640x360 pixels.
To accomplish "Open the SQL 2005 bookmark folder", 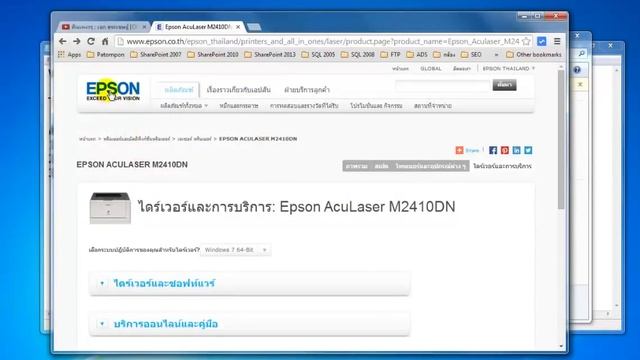I will (x=318, y=54).
